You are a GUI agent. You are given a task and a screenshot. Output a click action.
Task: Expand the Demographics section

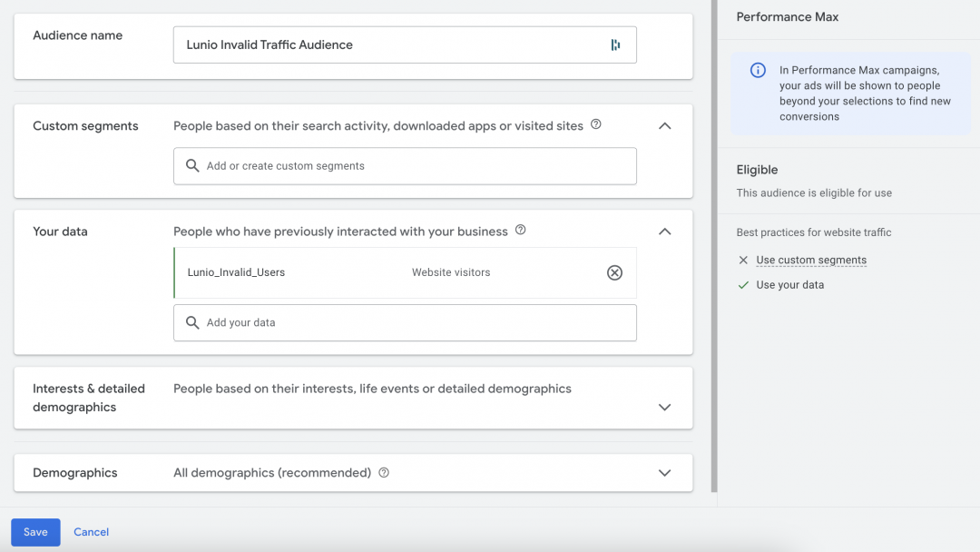(x=664, y=473)
